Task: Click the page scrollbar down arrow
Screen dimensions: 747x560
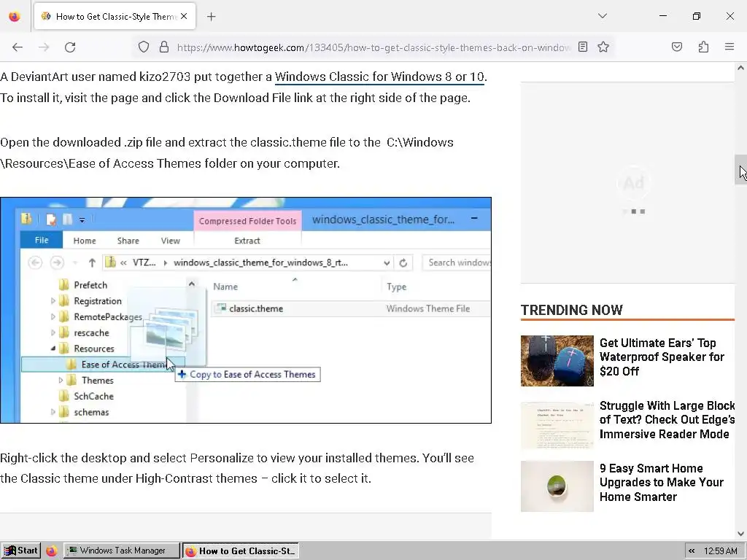Action: (x=741, y=534)
